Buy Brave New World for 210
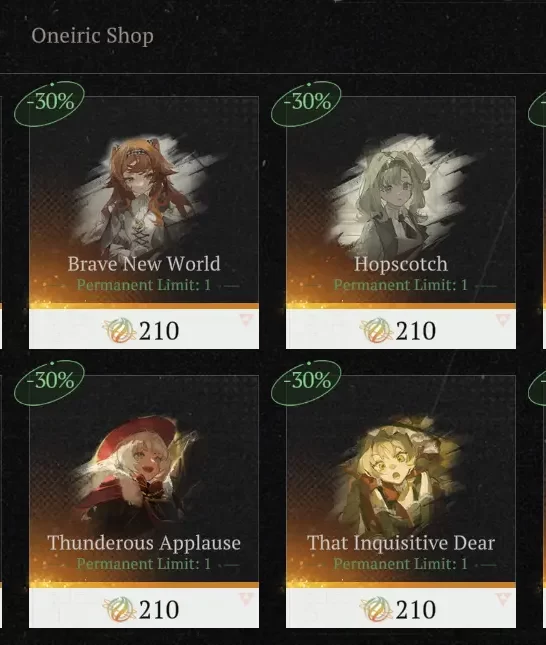The height and width of the screenshot is (645, 546). (x=144, y=329)
